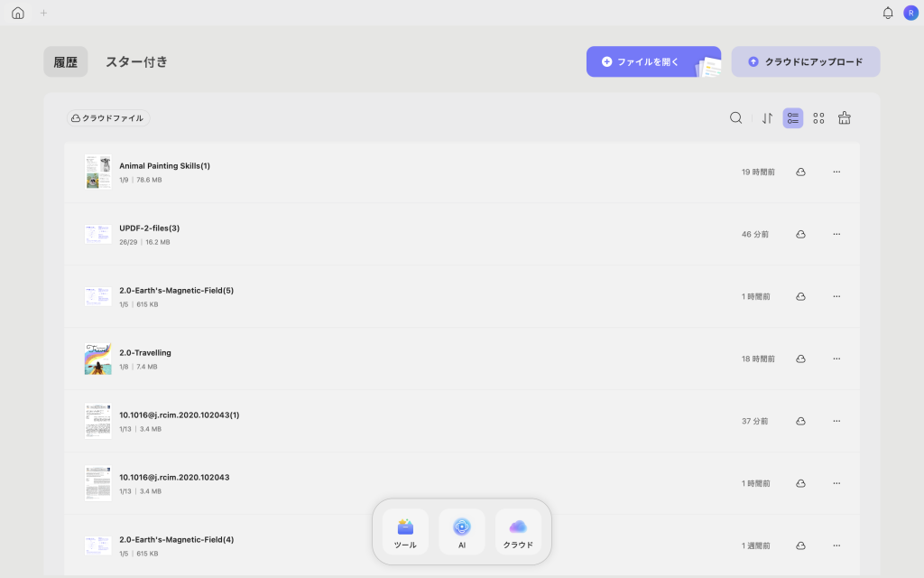Open the user profile avatar R

point(910,13)
